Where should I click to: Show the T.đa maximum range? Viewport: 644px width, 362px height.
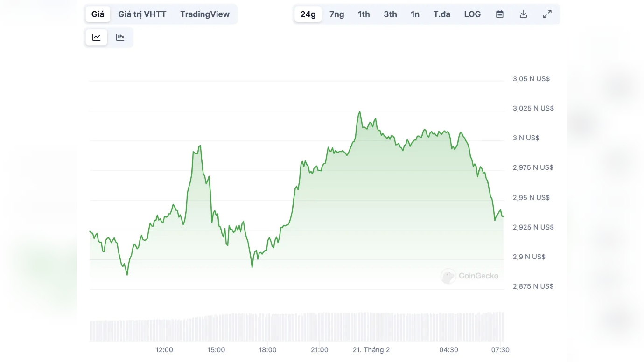pyautogui.click(x=441, y=14)
